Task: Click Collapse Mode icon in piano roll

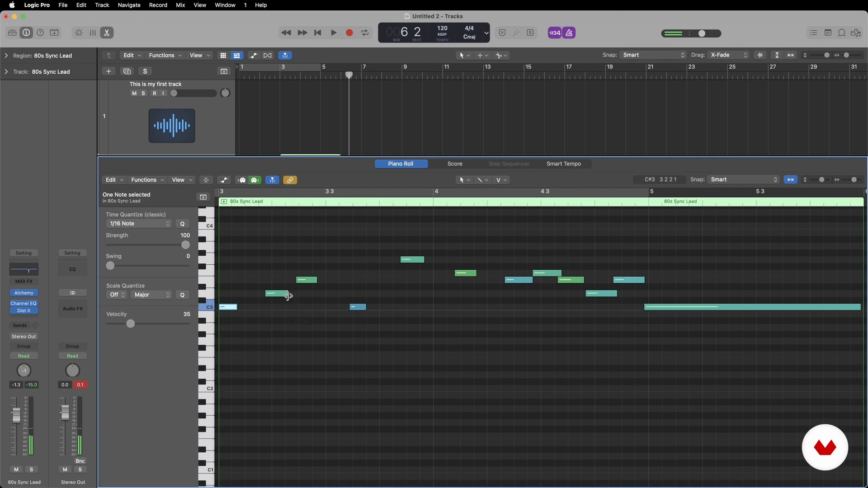Action: pyautogui.click(x=206, y=180)
